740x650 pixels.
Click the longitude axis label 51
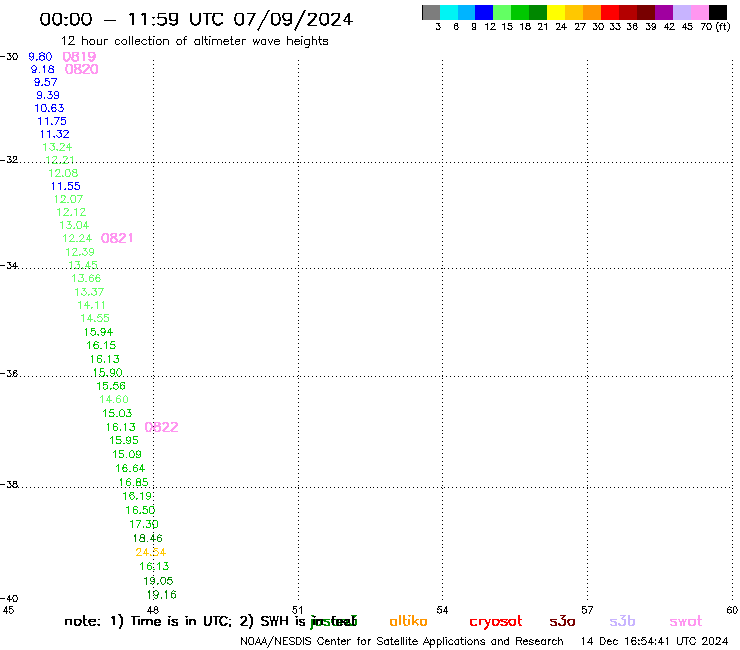click(297, 610)
